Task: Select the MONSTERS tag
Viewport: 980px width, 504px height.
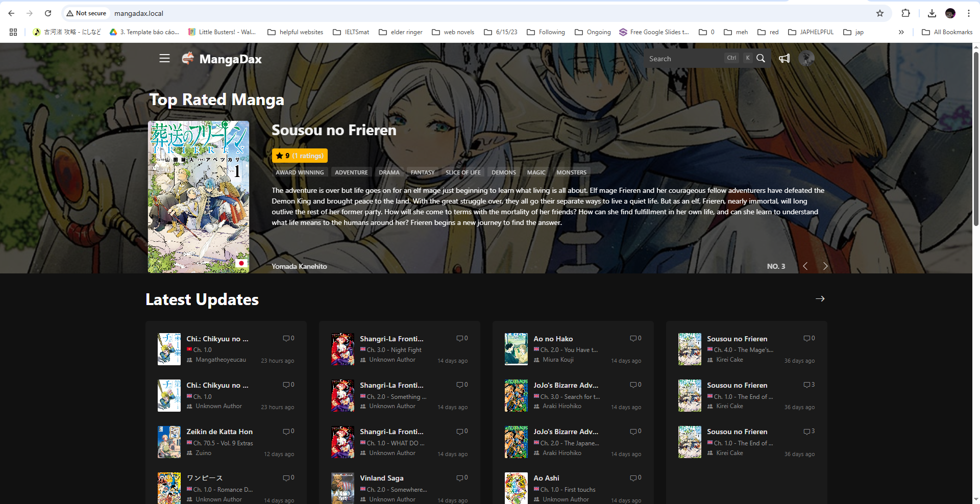Action: [571, 172]
